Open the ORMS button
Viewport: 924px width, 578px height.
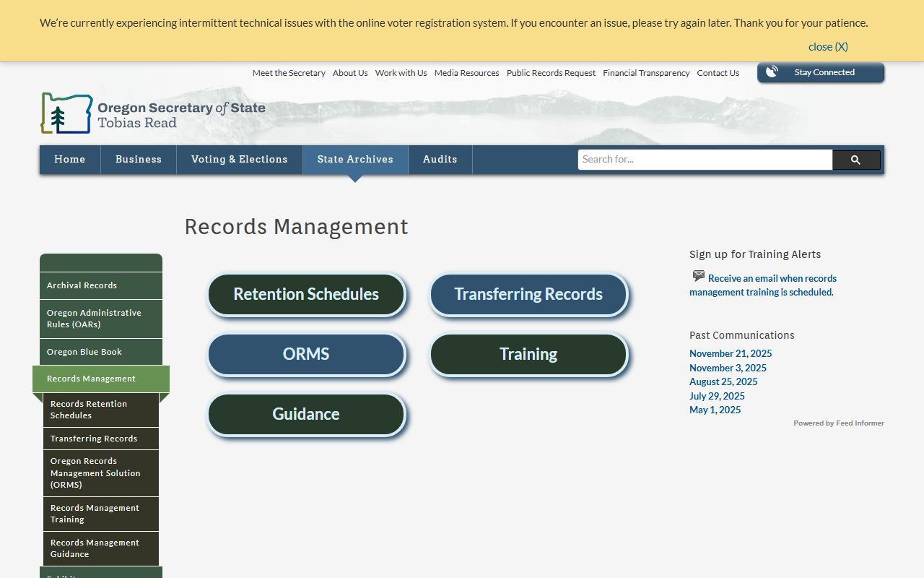[x=306, y=355]
